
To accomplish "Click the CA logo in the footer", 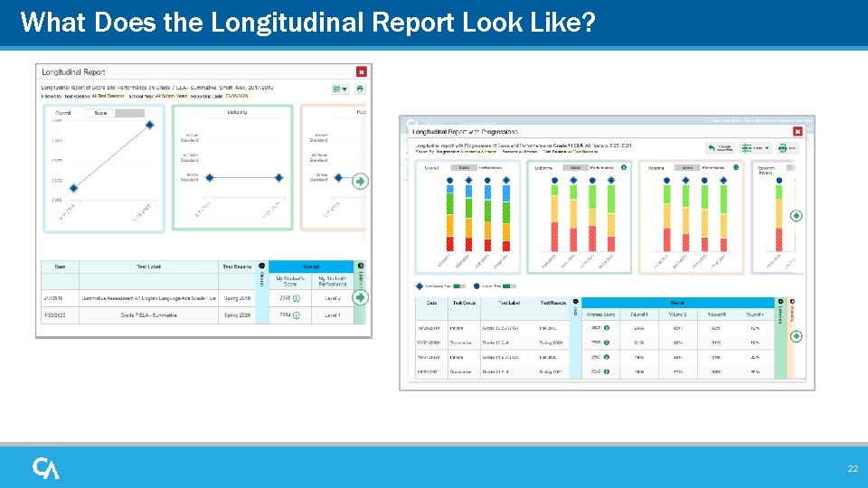I will pos(46,468).
